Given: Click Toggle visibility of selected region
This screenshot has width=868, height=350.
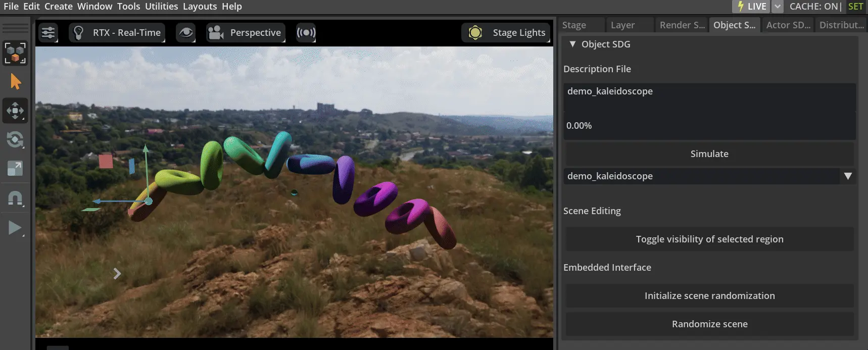Looking at the screenshot, I should (x=709, y=239).
